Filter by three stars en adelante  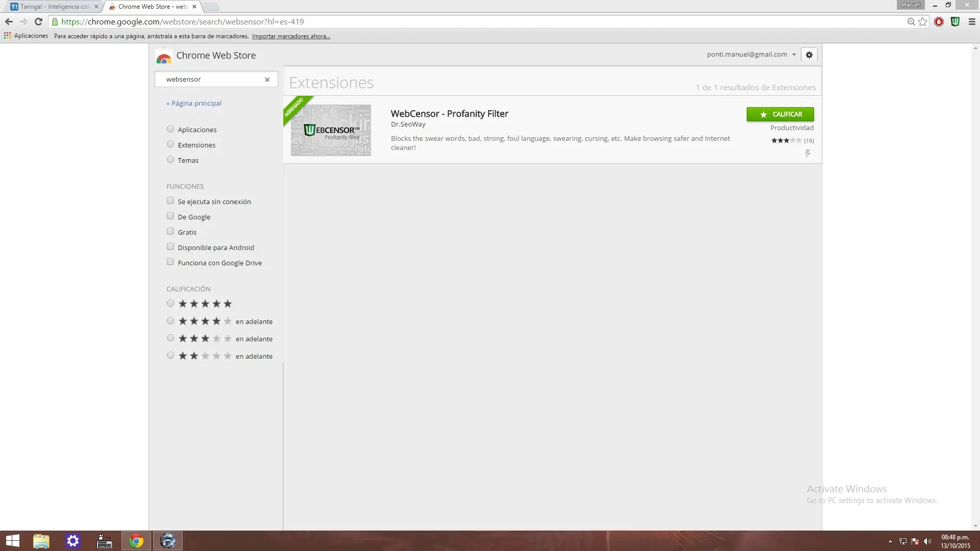[x=170, y=338]
